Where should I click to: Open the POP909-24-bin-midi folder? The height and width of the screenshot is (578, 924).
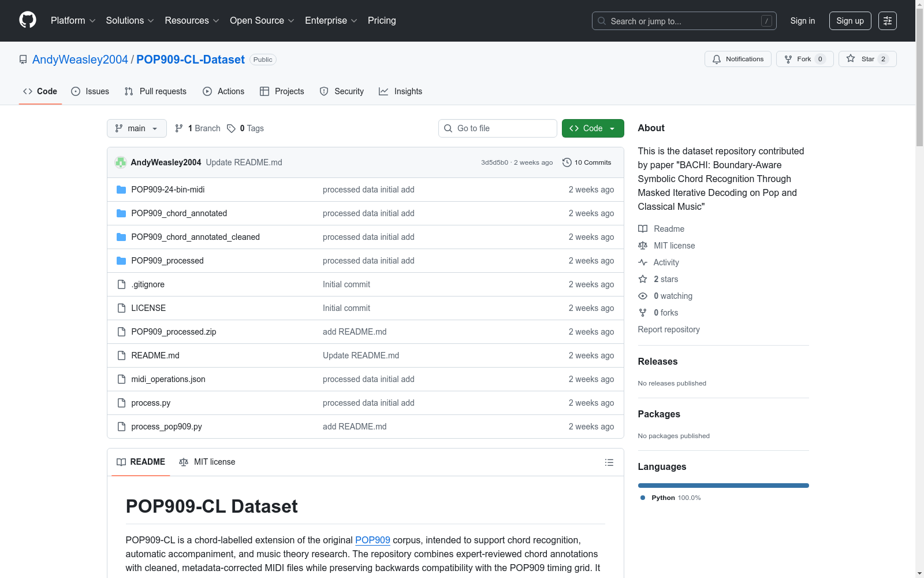[x=168, y=190]
